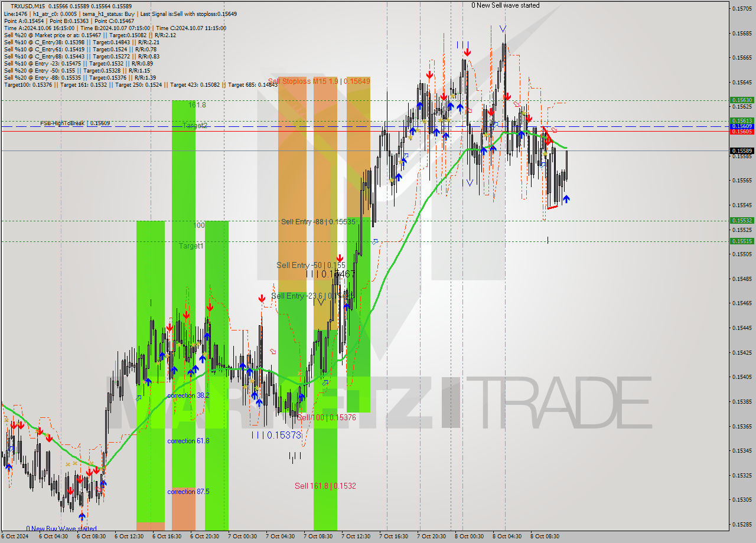Click the green 0.15630 price tag
Image resolution: width=756 pixels, height=543 pixels.
coord(742,100)
